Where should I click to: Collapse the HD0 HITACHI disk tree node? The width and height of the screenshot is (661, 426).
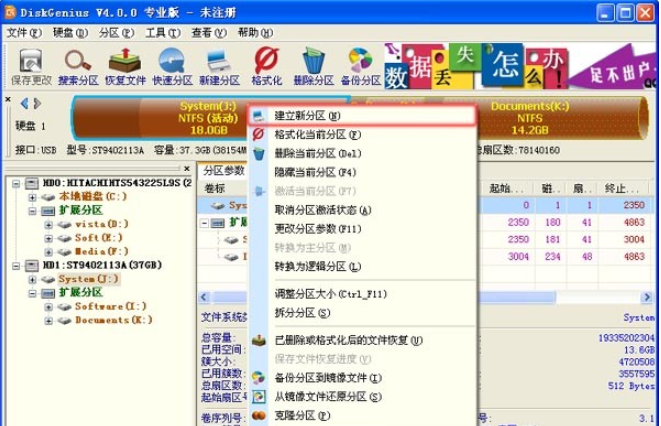(16, 183)
